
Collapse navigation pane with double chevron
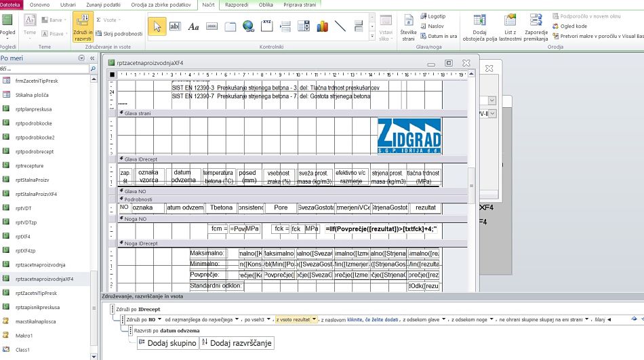(92, 58)
